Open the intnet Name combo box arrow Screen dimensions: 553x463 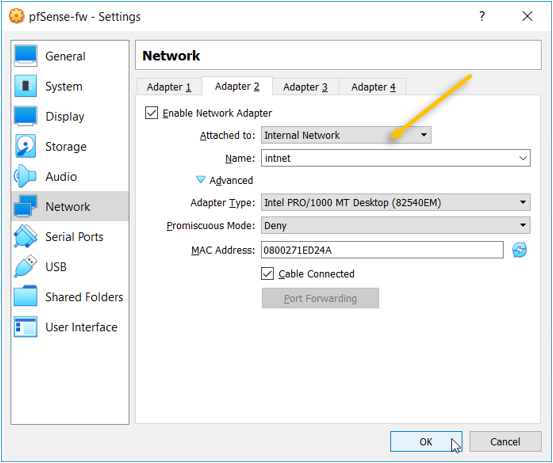coord(523,158)
